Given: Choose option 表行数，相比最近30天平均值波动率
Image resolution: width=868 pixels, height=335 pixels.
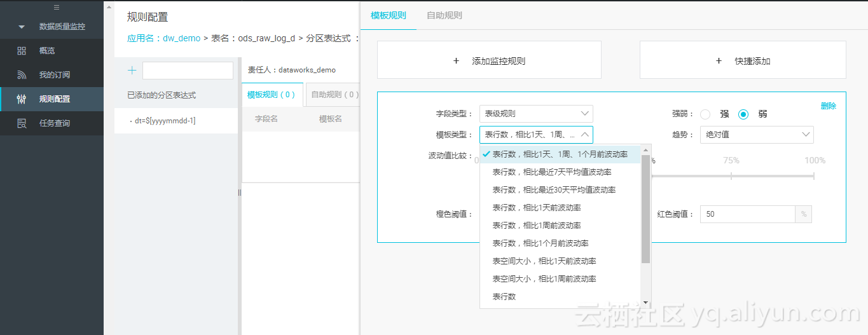Looking at the screenshot, I should 560,190.
